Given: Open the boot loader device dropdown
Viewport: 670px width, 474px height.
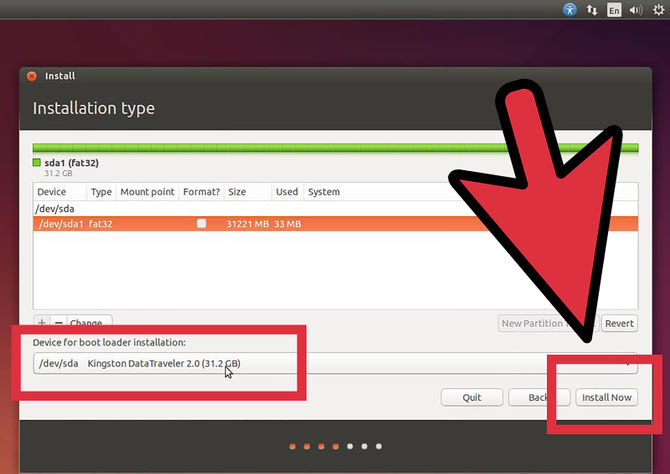Looking at the screenshot, I should coord(335,363).
